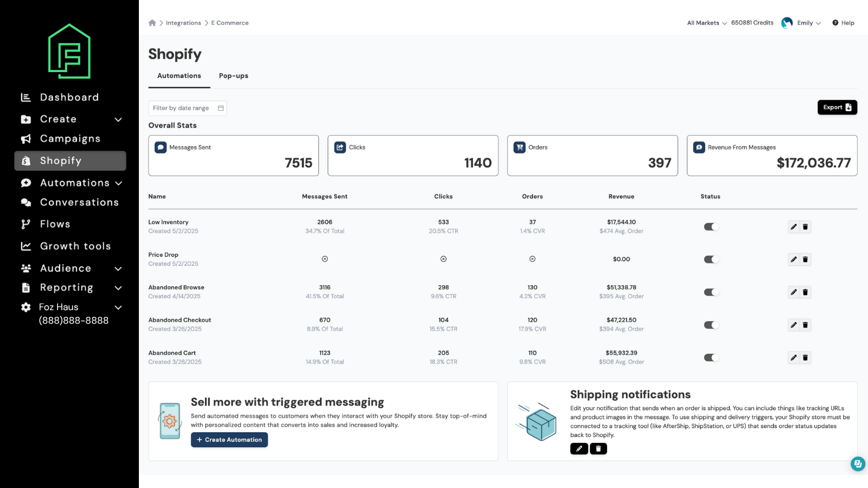Delete the Abandoned Browse automation
This screenshot has width=868, height=488.
805,292
